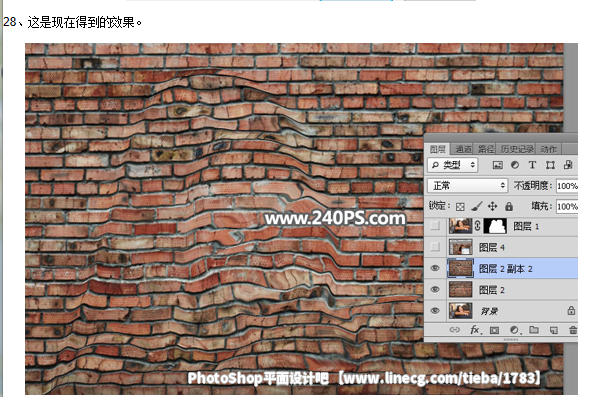Switch to 通道 tab

[463, 149]
